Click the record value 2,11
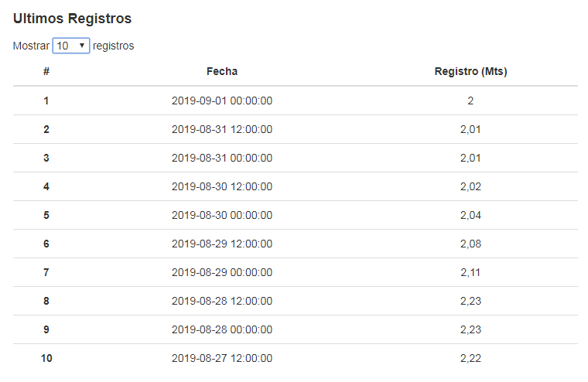Image resolution: width=588 pixels, height=382 pixels. [470, 272]
